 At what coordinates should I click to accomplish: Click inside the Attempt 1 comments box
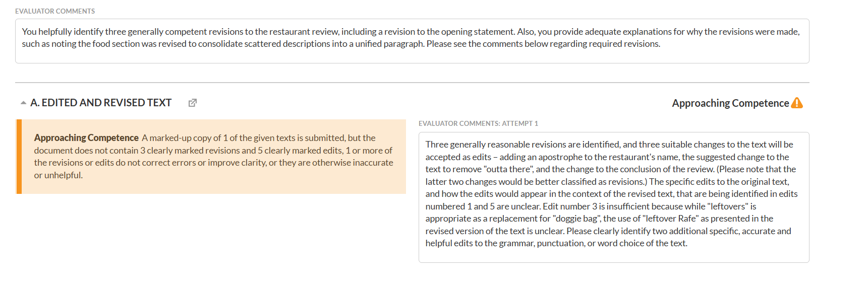[x=613, y=255]
